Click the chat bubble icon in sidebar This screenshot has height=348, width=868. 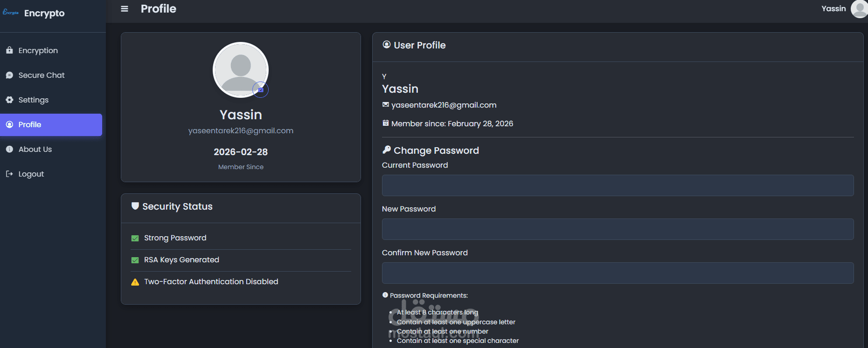[x=9, y=75]
